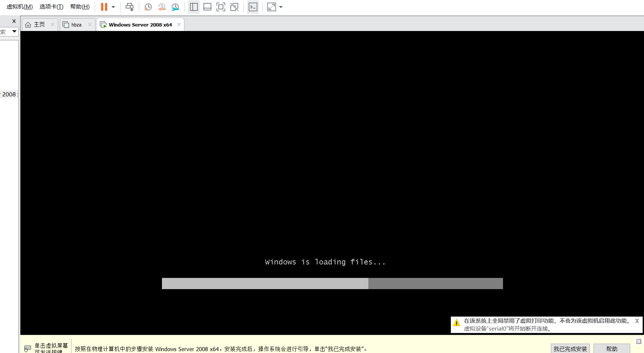Open the 帮助(H) menu
The image size is (644, 353).
pos(80,7)
